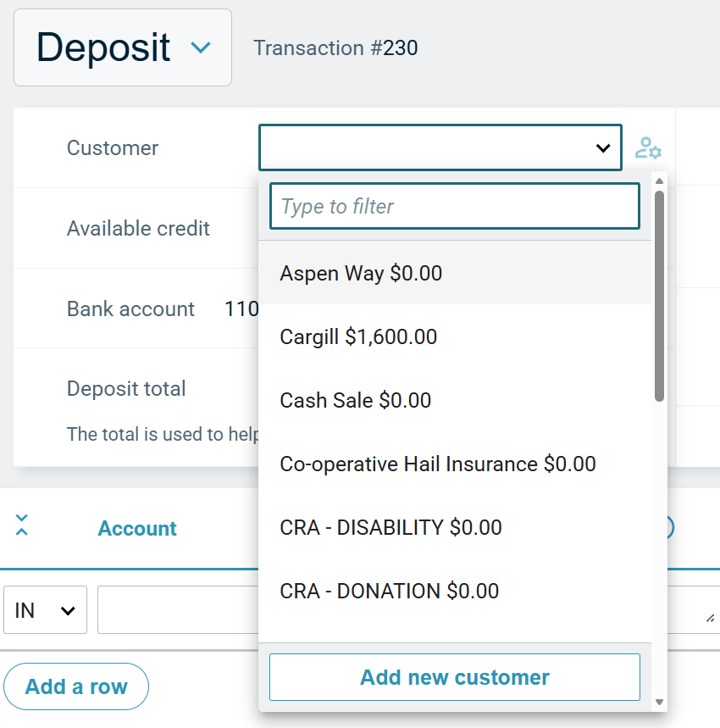Click the customer settings icon
The image size is (720, 728).
click(x=648, y=148)
